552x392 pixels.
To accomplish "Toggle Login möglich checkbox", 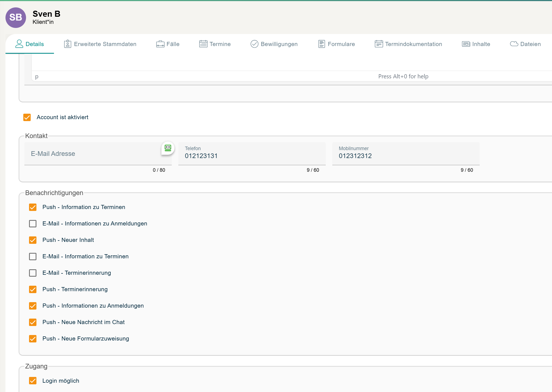I will 33,381.
